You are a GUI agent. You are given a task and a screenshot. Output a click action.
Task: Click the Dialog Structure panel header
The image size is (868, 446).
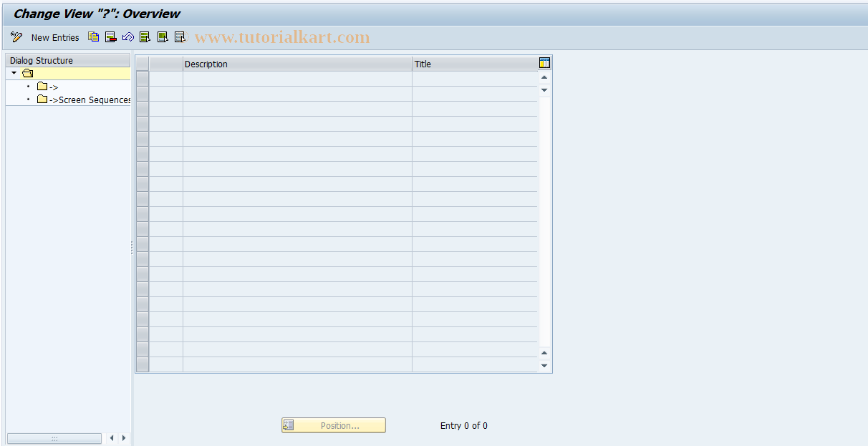coord(68,61)
